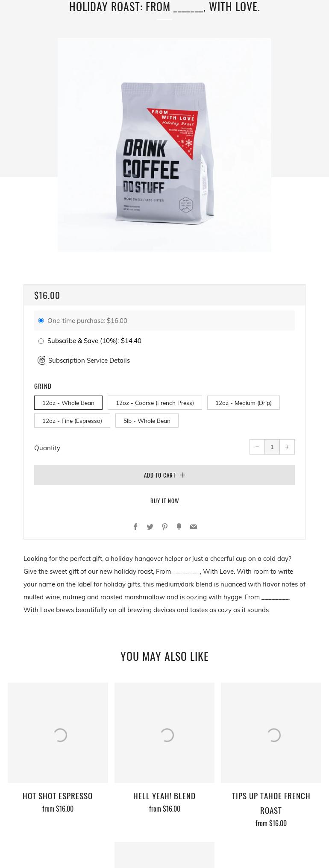Screen dimensions: 329x868
Task: Select Subscribe & Save 10% radio button
Action: [x=41, y=341]
